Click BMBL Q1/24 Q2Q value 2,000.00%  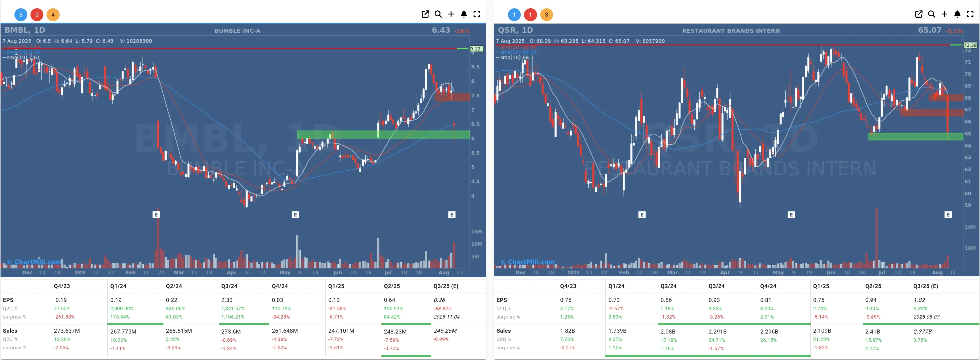122,309
